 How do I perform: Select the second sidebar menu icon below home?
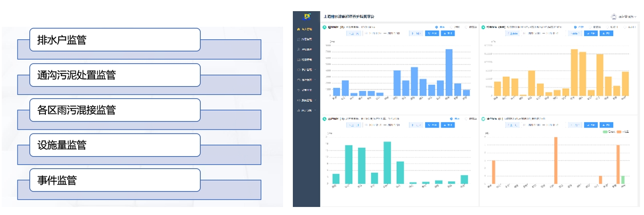[x=299, y=39]
